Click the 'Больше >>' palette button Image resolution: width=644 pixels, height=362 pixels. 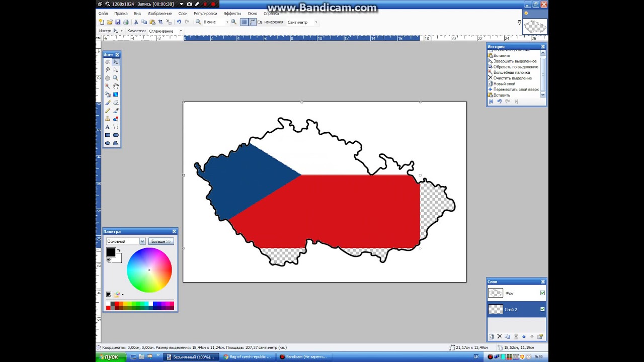[161, 241]
